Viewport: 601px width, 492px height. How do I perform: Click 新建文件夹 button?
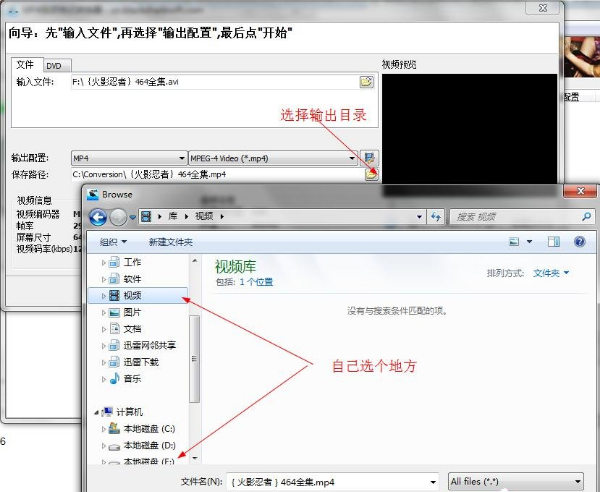pyautogui.click(x=171, y=242)
